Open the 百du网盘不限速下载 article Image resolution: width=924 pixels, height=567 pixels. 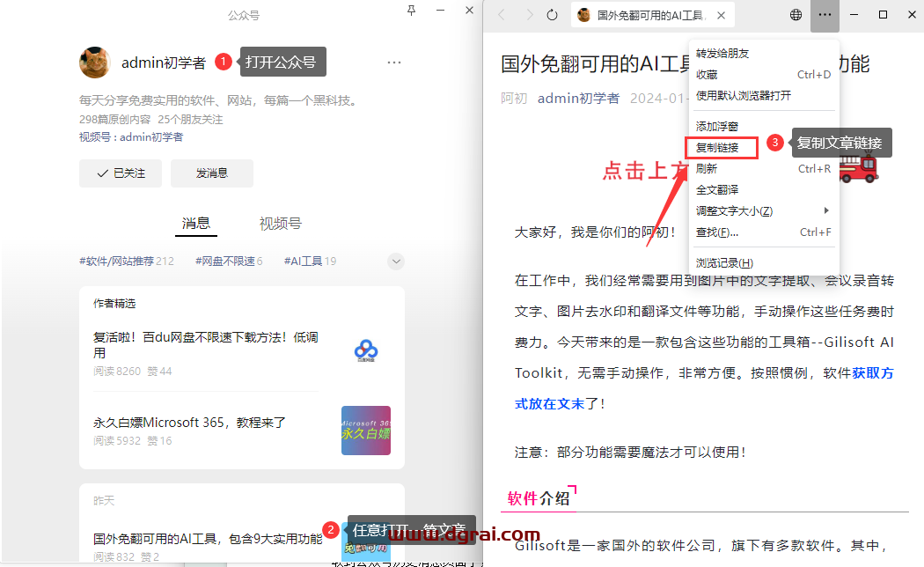[x=206, y=344]
